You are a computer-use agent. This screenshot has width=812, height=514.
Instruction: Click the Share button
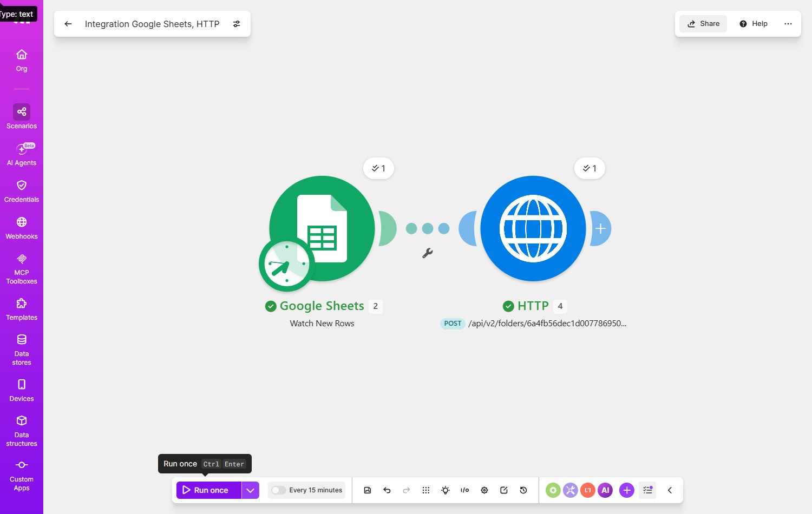[703, 24]
